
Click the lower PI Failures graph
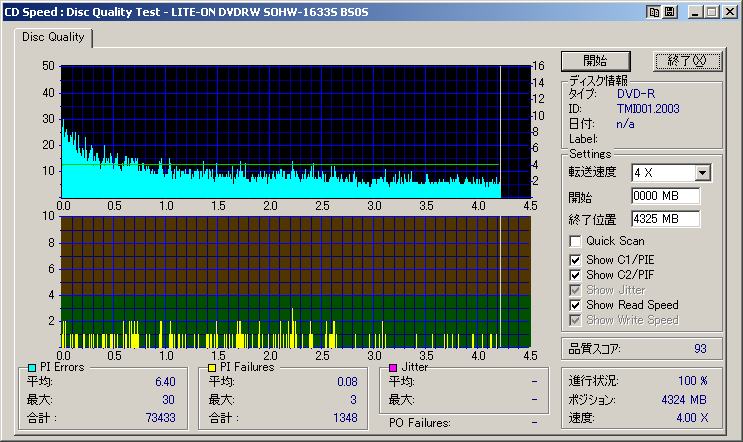click(296, 282)
